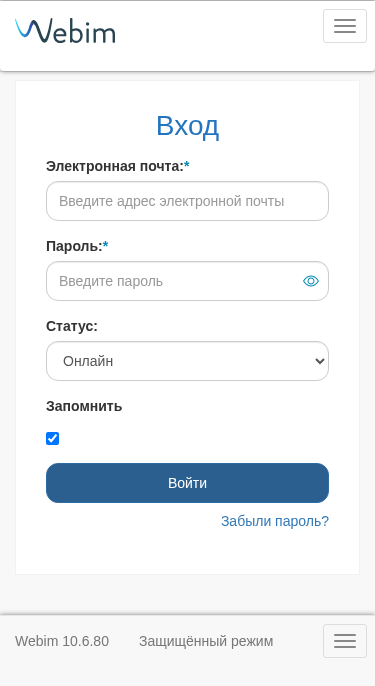The height and width of the screenshot is (686, 375).
Task: Open the Забыли пароль? link
Action: (275, 521)
